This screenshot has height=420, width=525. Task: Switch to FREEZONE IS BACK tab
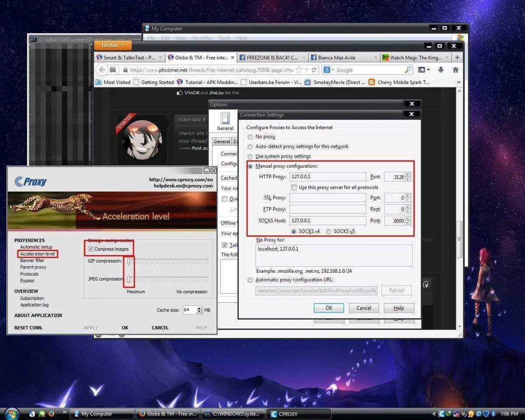(x=272, y=57)
